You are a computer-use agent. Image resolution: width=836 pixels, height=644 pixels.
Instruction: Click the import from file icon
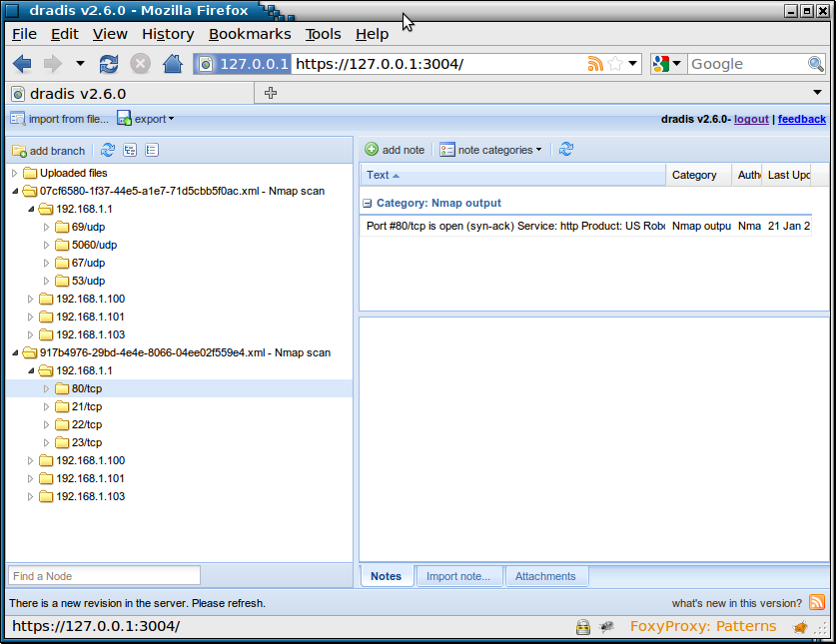pos(18,119)
